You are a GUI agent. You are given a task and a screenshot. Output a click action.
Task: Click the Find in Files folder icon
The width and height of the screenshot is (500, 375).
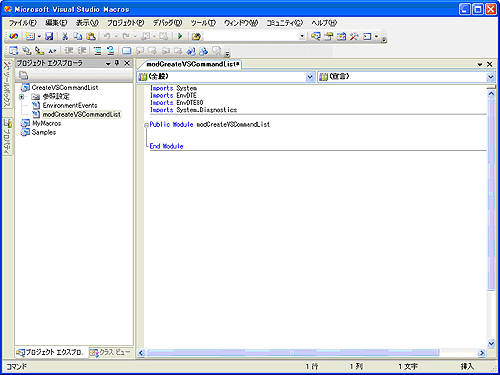(196, 36)
